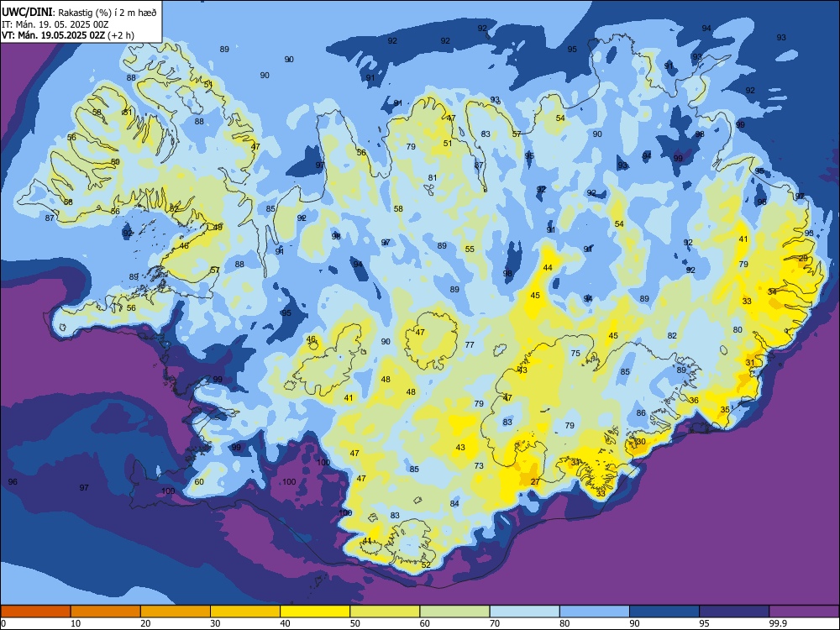Image resolution: width=840 pixels, height=630 pixels.
Task: Click the legend scale label 70
Action: (495, 623)
